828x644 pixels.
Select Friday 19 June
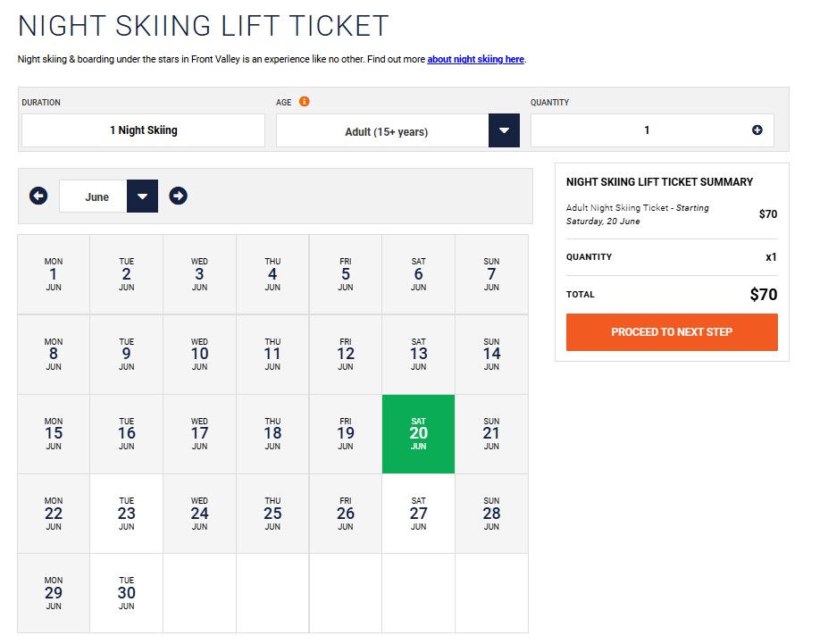click(346, 434)
